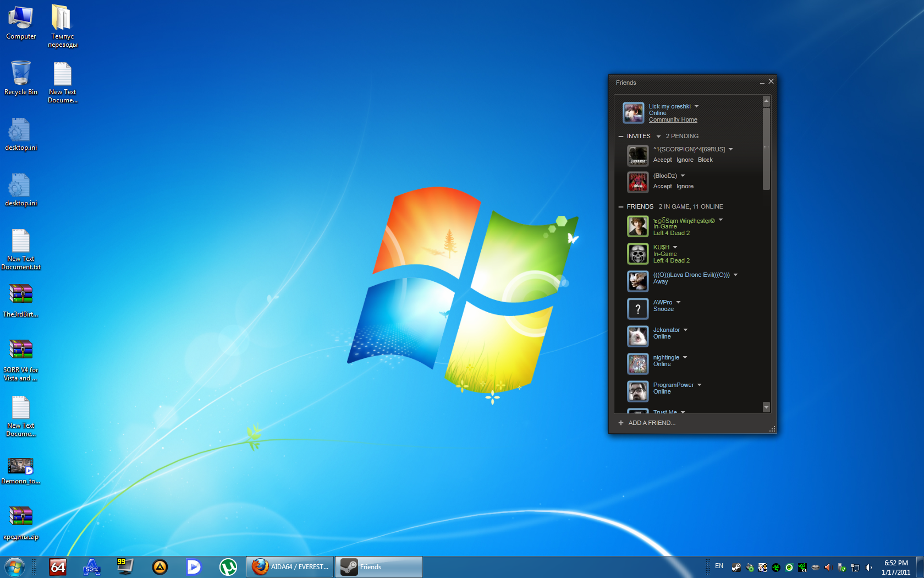Open dropdown arrow next to KU$H
924x578 pixels.
[x=675, y=247]
